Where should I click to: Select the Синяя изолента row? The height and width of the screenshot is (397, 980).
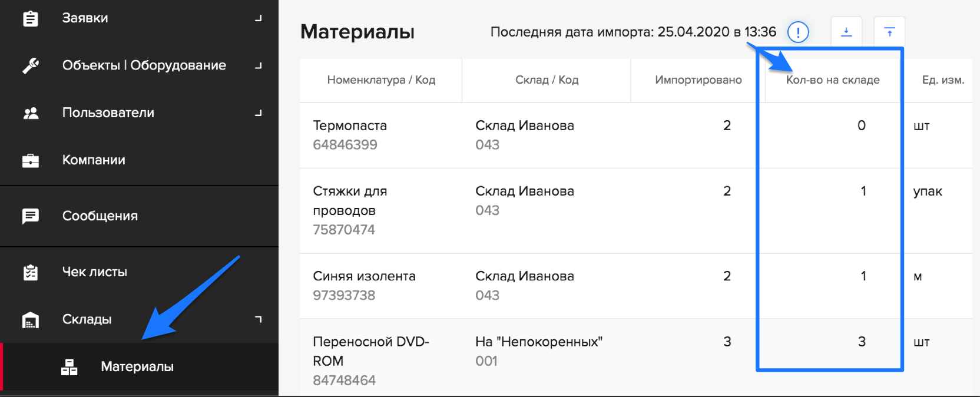point(636,286)
